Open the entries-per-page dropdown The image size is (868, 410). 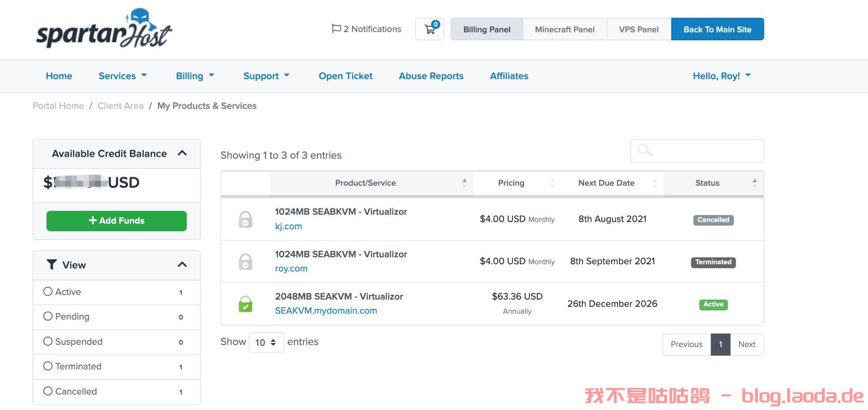tap(266, 342)
